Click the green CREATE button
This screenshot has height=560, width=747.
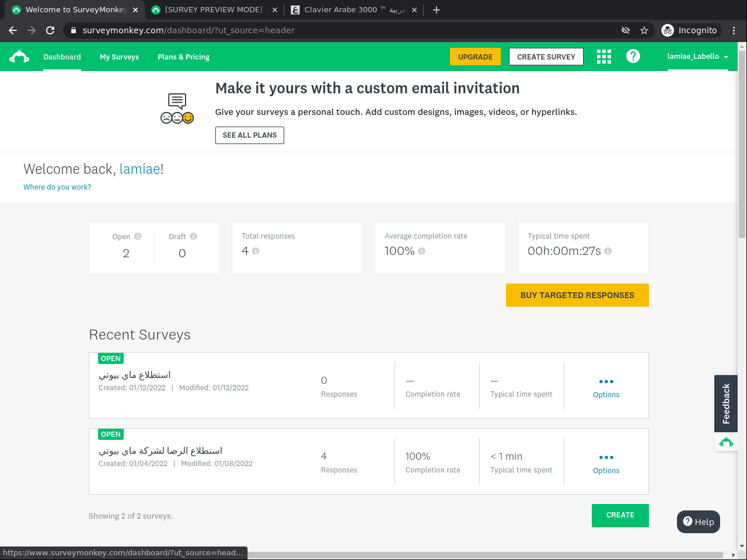[x=620, y=516]
